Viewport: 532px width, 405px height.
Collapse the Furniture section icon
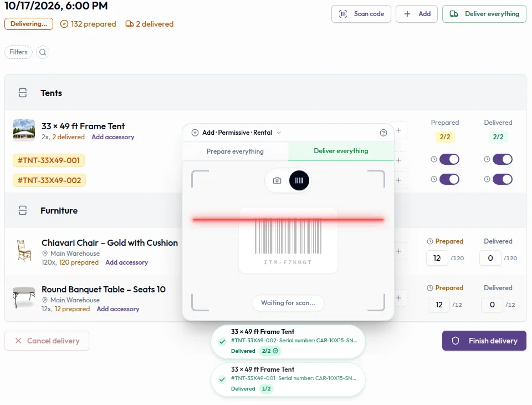coord(23,210)
